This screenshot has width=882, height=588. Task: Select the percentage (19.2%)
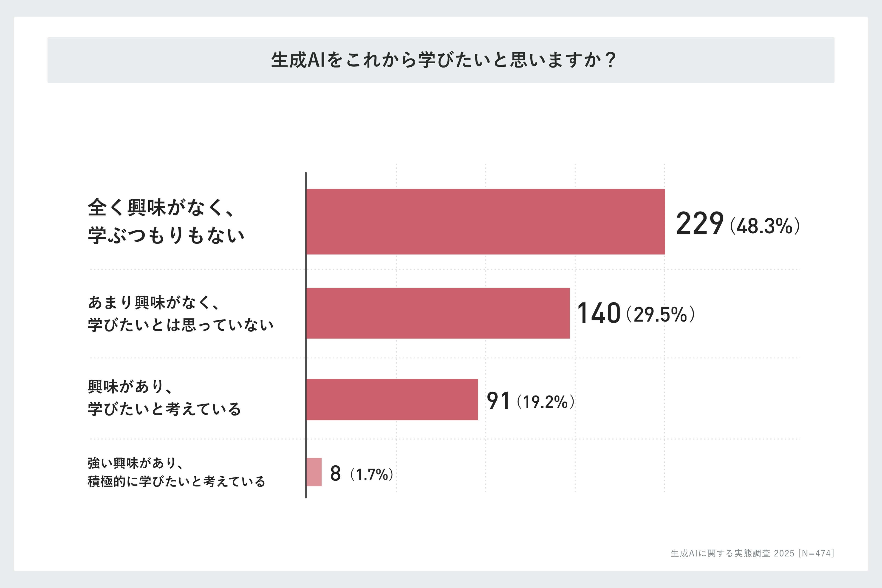[545, 402]
